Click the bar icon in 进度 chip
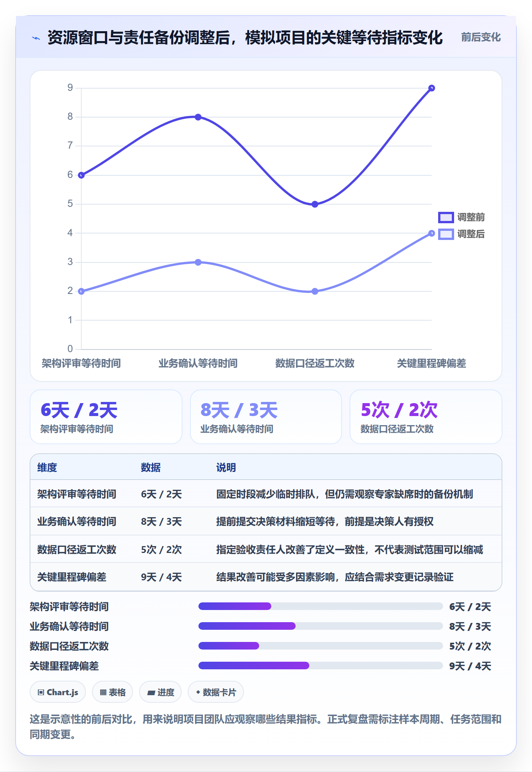 151,693
